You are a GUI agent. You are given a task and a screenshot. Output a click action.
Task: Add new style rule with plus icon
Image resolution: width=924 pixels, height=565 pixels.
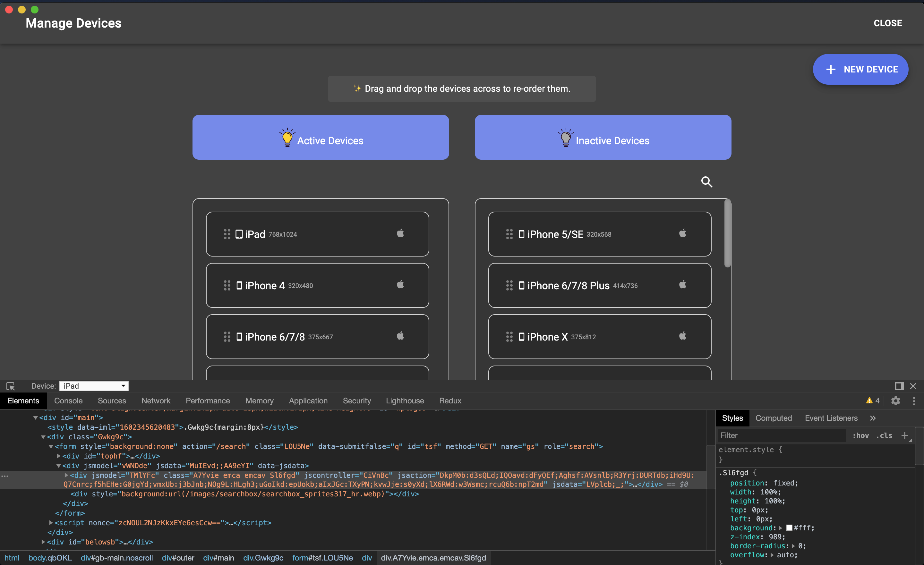pos(904,435)
